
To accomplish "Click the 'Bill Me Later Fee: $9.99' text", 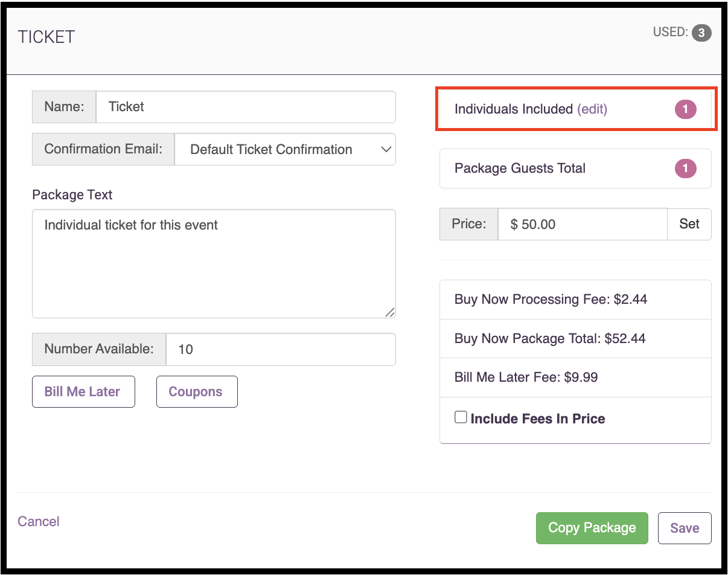I will [526, 377].
